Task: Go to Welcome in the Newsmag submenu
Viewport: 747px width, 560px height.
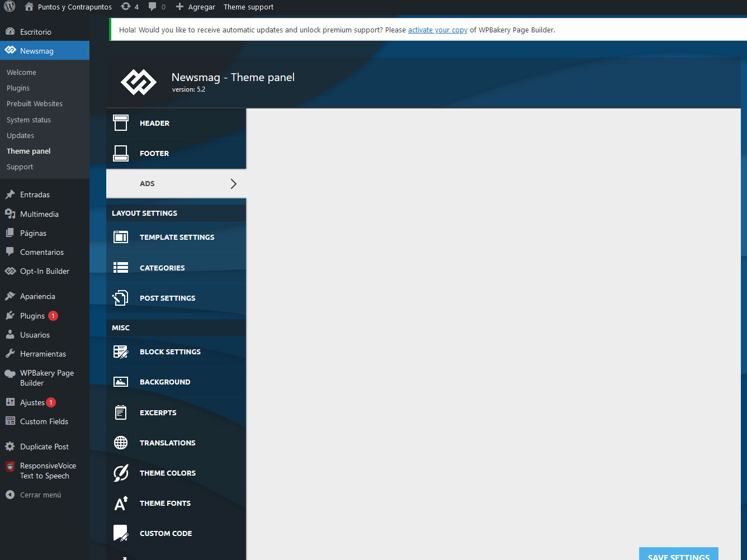Action: 21,73
